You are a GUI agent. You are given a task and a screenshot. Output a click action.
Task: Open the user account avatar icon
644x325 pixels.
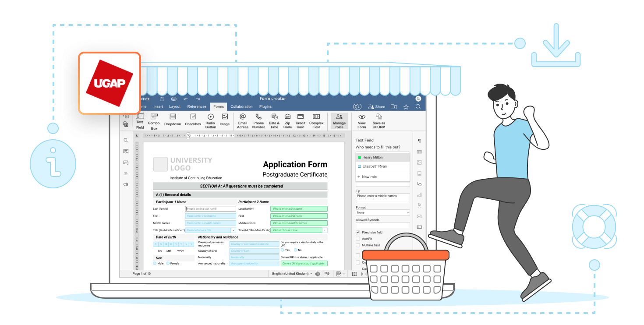[x=418, y=99]
